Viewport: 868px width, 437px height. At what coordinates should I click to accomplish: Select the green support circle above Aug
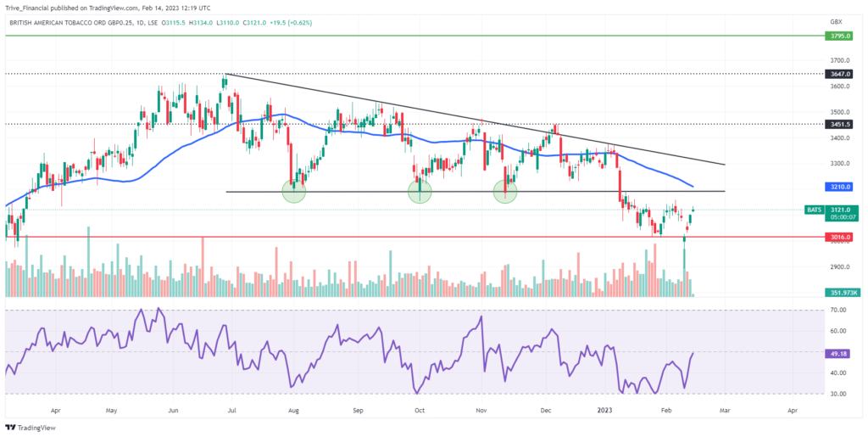click(294, 192)
